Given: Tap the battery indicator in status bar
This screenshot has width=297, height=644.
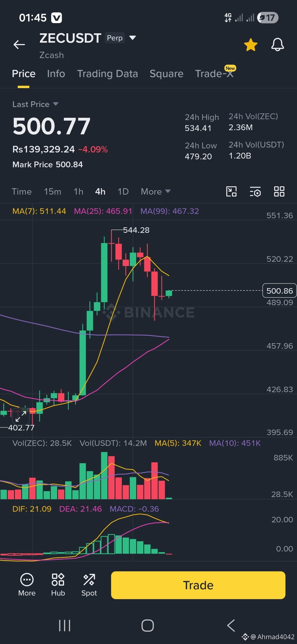Looking at the screenshot, I should coord(268,18).
